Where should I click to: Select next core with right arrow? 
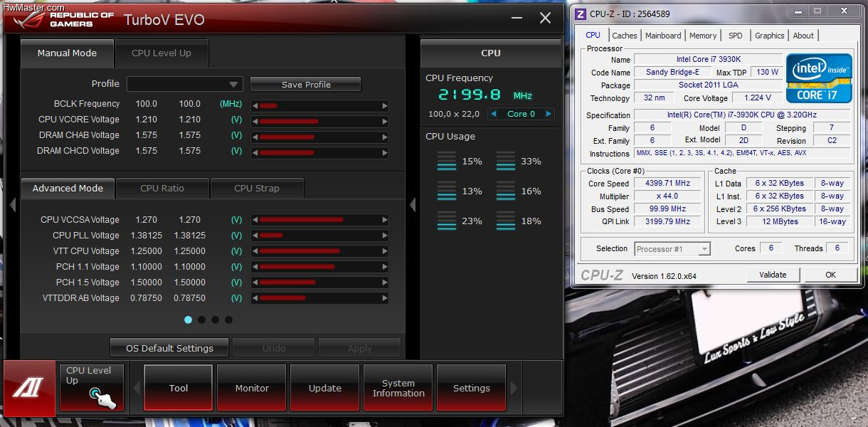click(548, 114)
